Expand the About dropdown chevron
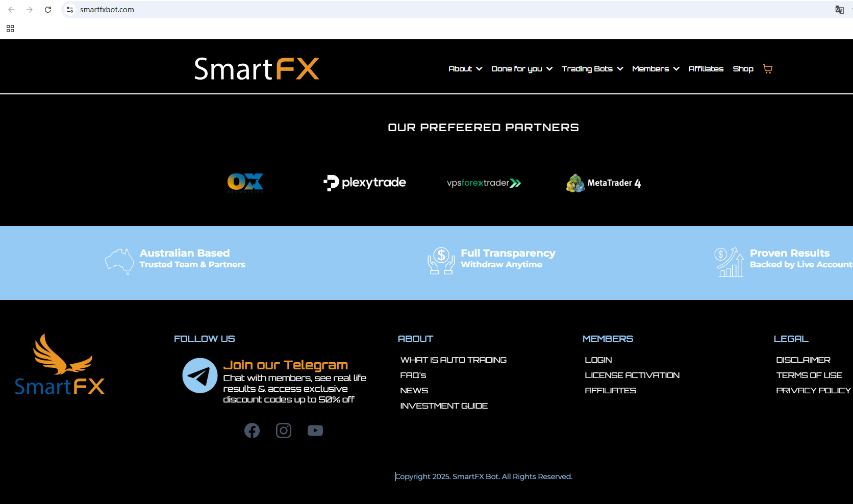This screenshot has height=504, width=853. [x=479, y=69]
